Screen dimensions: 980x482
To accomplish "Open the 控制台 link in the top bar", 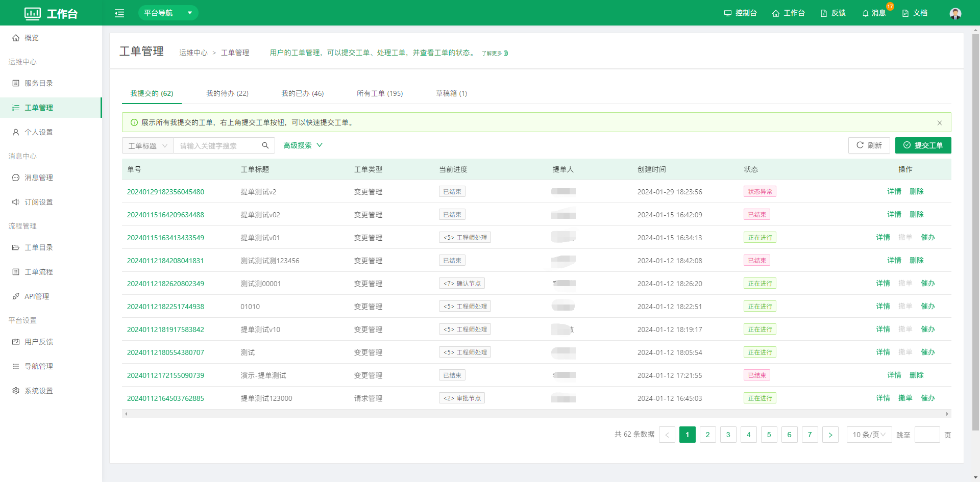I will coord(740,13).
